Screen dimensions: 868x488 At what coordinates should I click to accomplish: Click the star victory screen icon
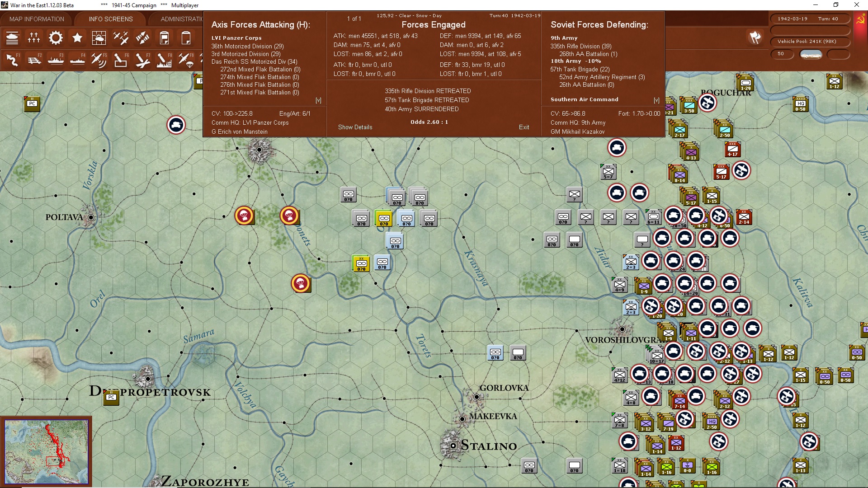77,38
